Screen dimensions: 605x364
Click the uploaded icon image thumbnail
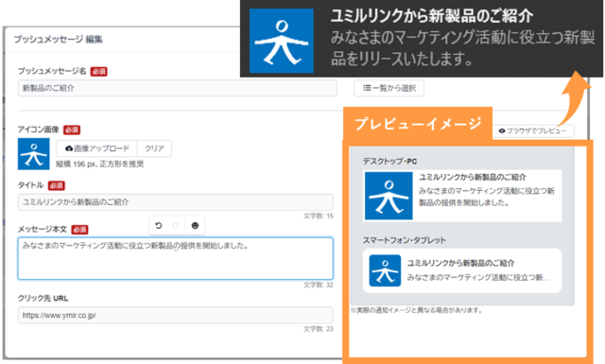click(34, 154)
